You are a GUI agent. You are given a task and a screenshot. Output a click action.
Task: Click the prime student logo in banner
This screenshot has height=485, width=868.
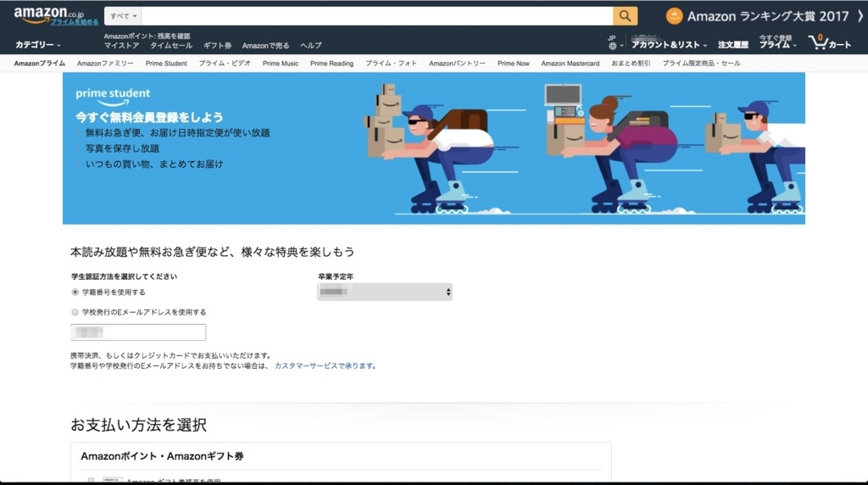(x=113, y=97)
